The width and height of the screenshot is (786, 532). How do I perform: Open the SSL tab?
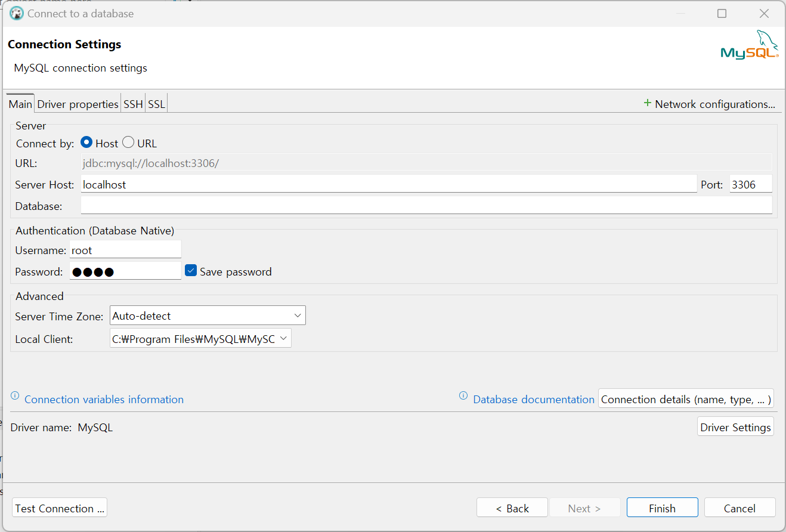[156, 104]
